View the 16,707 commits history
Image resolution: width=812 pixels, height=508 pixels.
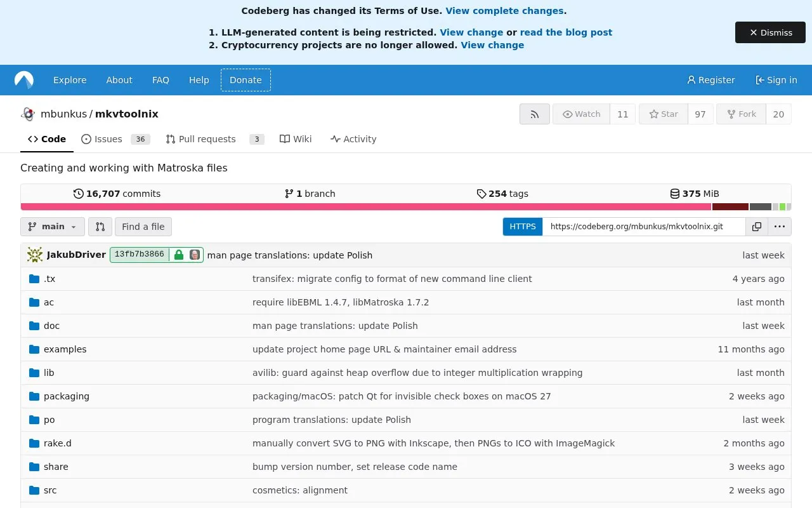point(117,194)
